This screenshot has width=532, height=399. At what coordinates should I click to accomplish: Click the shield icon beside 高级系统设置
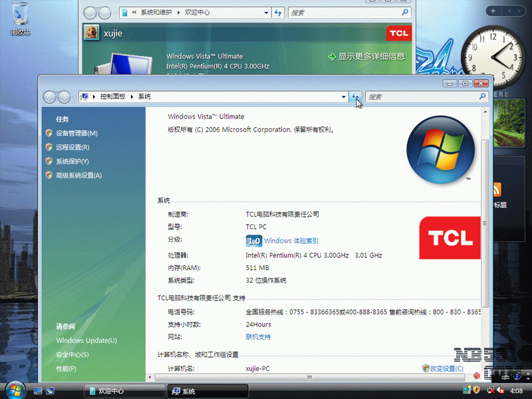[x=49, y=175]
